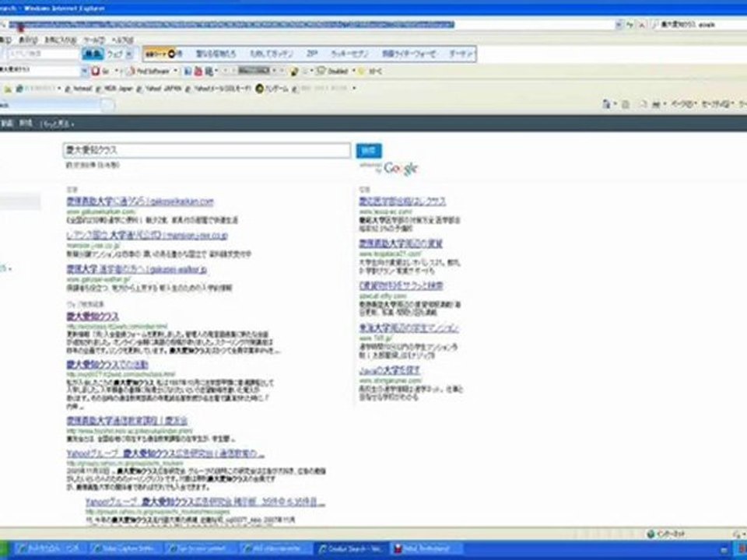Open the ツール(T) menu
Image resolution: width=747 pixels, height=560 pixels.
[94, 40]
